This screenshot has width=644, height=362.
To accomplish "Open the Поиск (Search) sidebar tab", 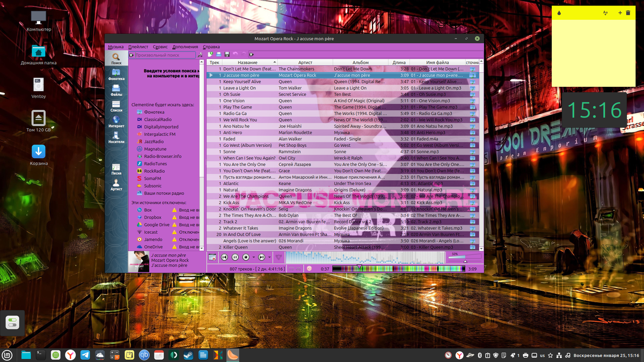I will coord(116,59).
